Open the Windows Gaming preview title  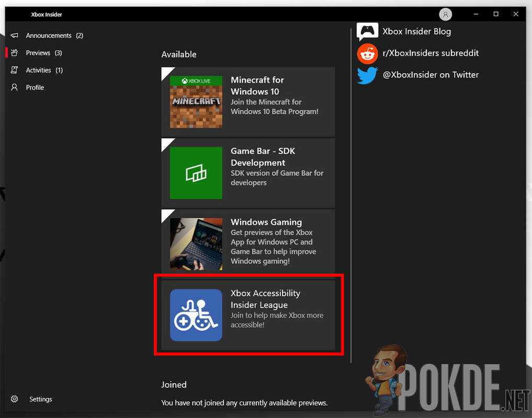[x=266, y=222]
